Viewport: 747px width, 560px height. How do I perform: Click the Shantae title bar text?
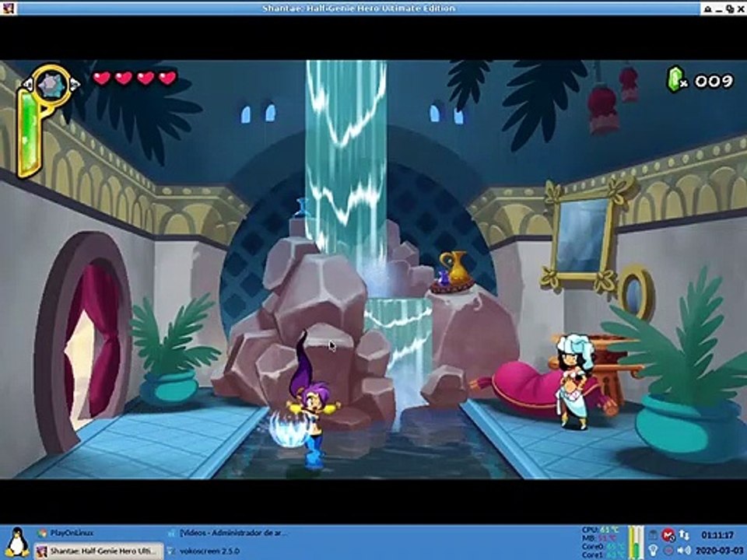pyautogui.click(x=358, y=8)
